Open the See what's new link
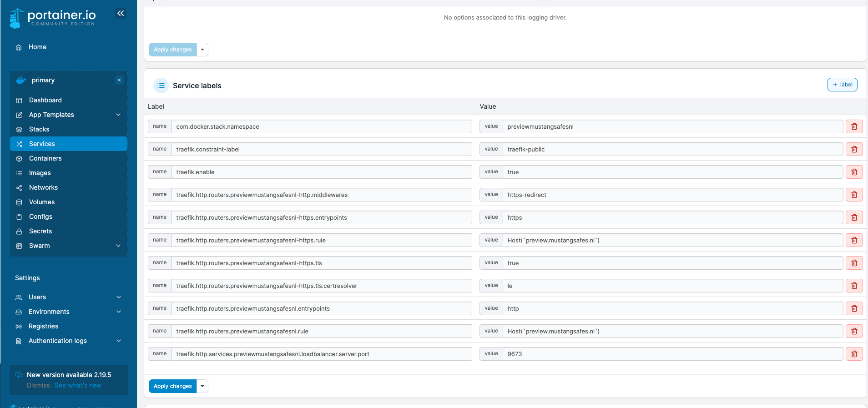 pos(78,385)
